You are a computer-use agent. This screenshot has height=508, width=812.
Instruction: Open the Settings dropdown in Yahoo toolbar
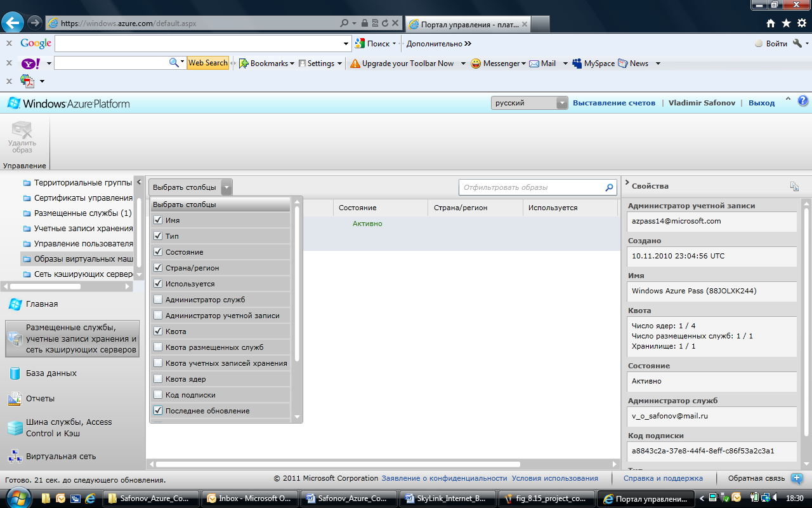click(339, 63)
